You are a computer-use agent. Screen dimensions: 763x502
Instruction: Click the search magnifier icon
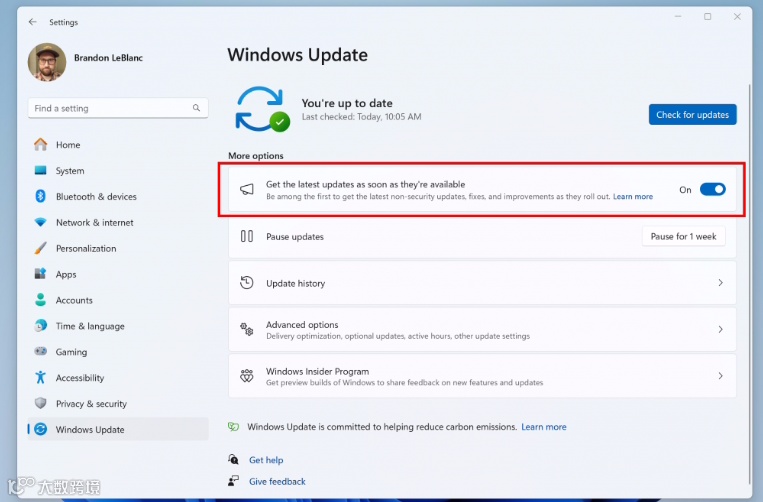(196, 108)
